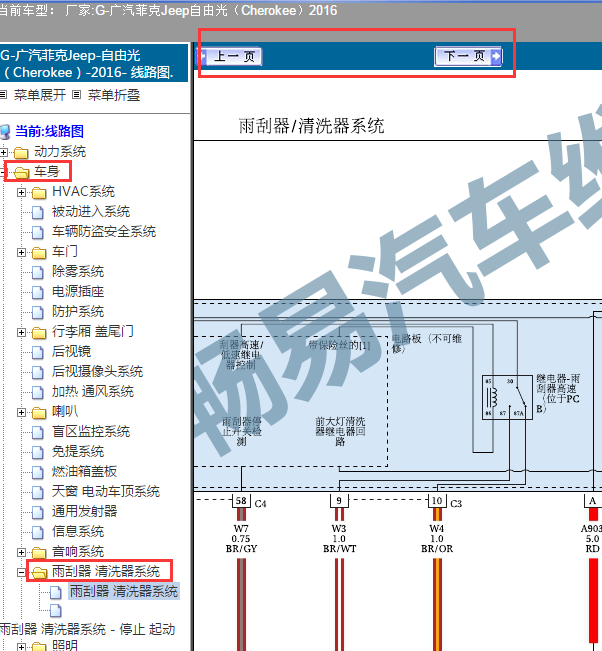The width and height of the screenshot is (602, 651).
Task: Select 信息系统 entry text
Action: [x=78, y=532]
